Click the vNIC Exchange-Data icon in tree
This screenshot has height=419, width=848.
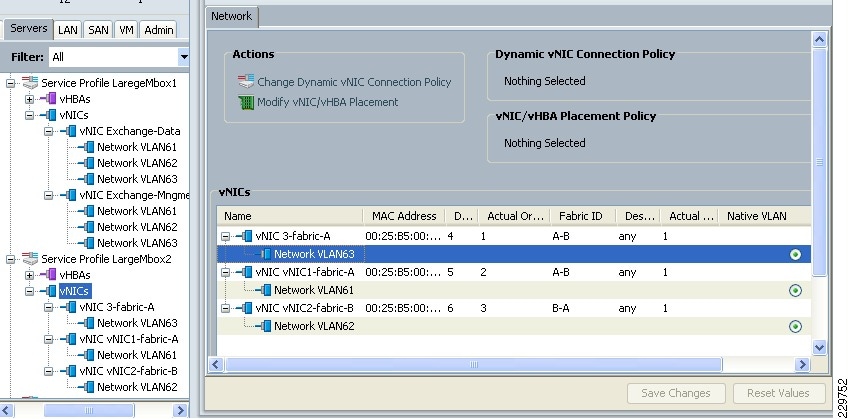coord(70,131)
